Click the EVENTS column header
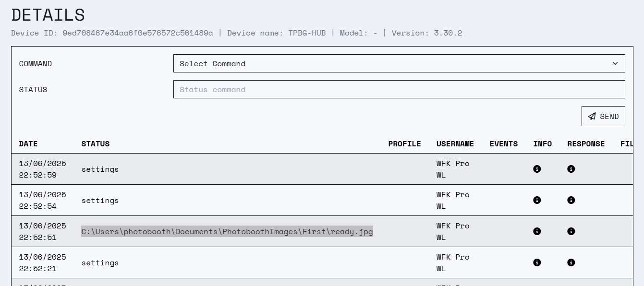This screenshot has height=286, width=644. [x=504, y=144]
